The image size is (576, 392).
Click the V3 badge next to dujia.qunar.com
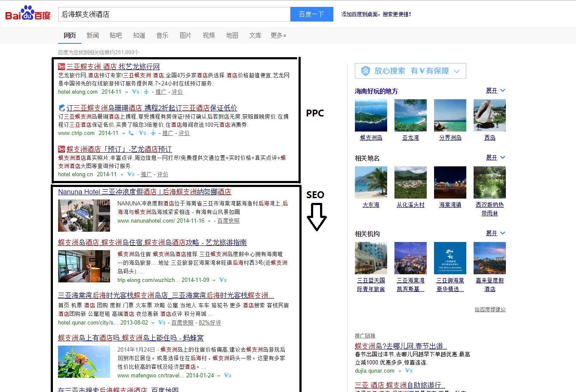408,371
